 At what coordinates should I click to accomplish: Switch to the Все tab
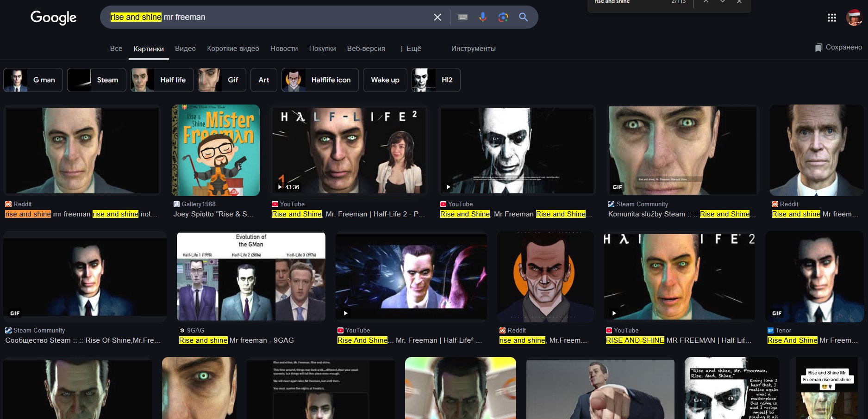click(116, 49)
